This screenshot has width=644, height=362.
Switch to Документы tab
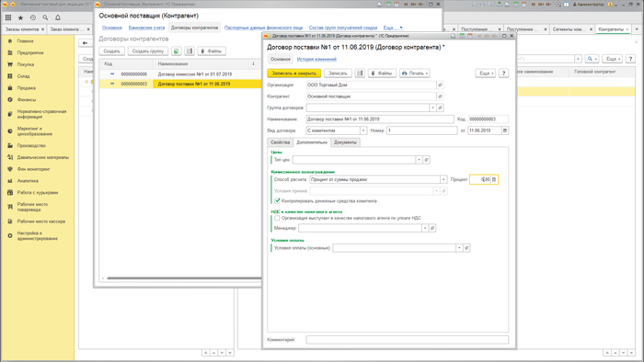(345, 142)
